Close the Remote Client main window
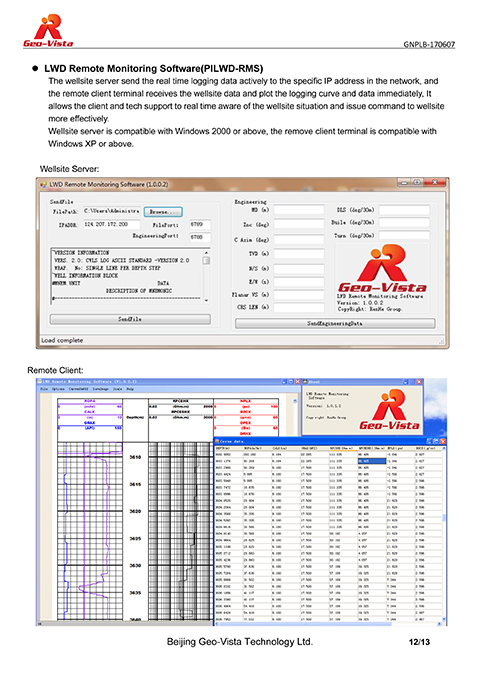 [298, 382]
